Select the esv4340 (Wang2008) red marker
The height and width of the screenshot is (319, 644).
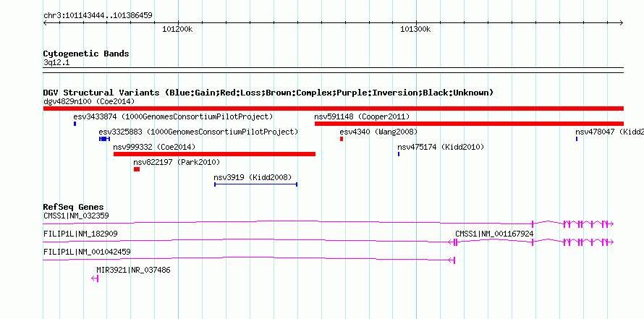click(342, 139)
